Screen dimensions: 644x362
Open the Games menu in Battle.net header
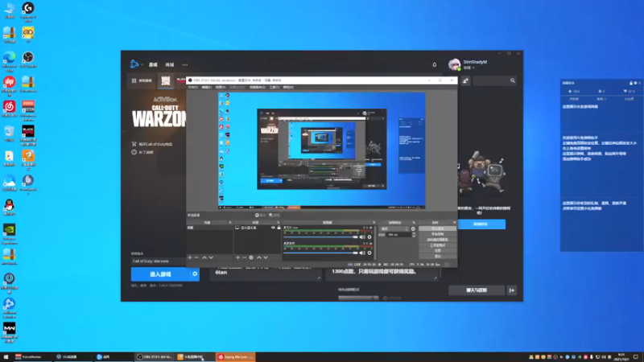(153, 64)
